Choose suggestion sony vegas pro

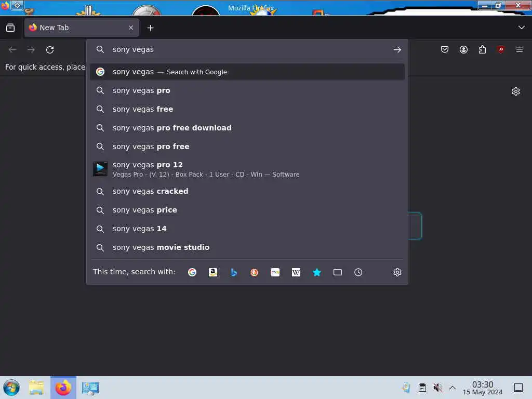coord(247,90)
